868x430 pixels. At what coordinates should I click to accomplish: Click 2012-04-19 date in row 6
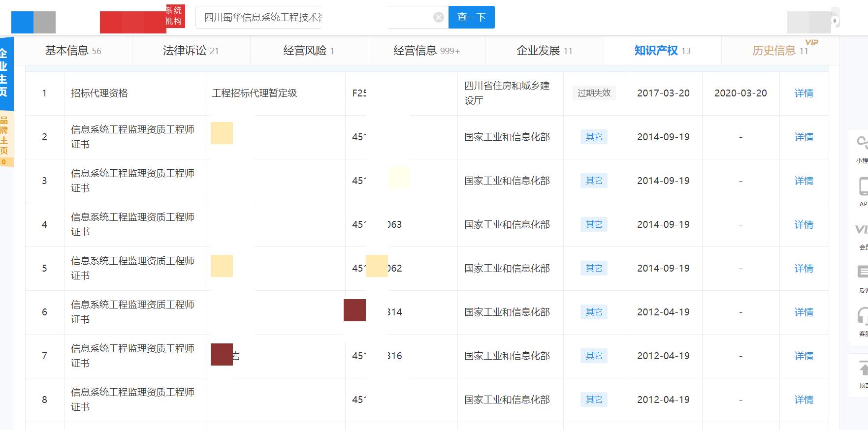click(x=663, y=312)
